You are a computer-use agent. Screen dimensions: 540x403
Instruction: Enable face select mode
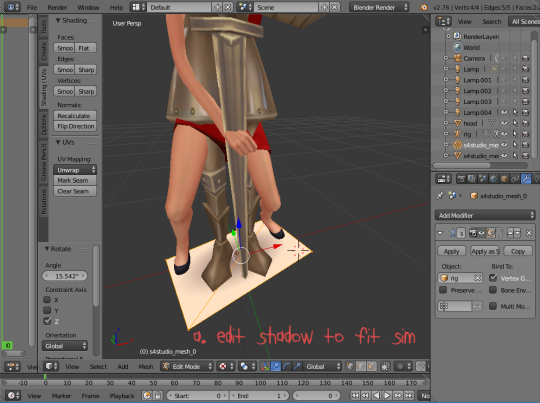(372, 366)
